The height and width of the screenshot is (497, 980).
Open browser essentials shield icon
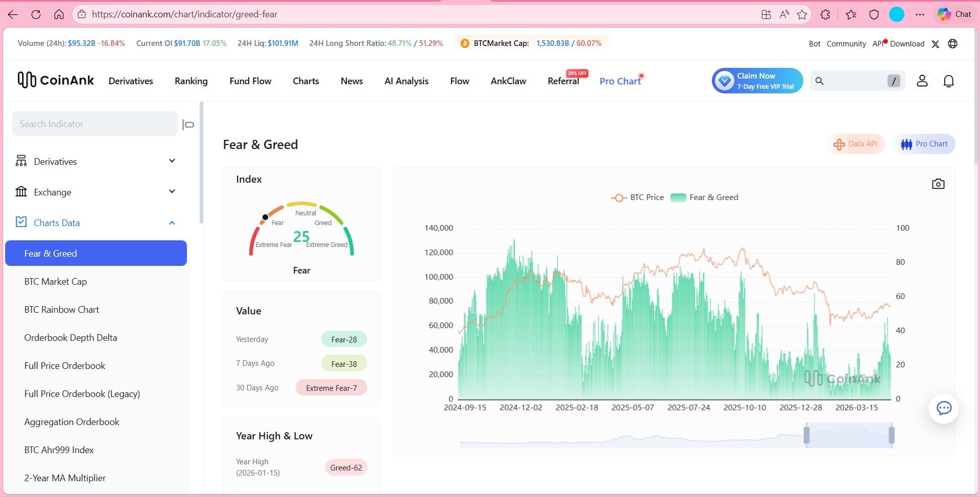tap(874, 14)
